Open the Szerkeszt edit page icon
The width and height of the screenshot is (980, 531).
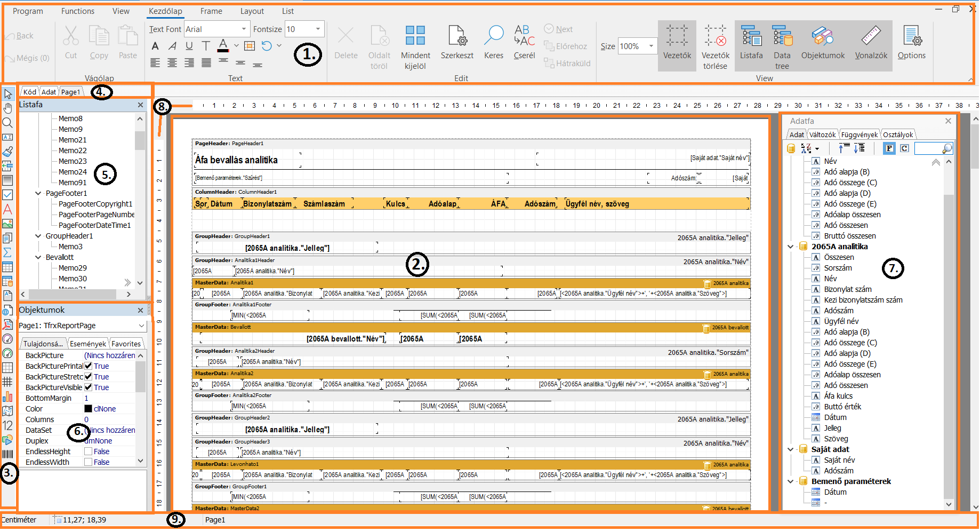pyautogui.click(x=457, y=36)
